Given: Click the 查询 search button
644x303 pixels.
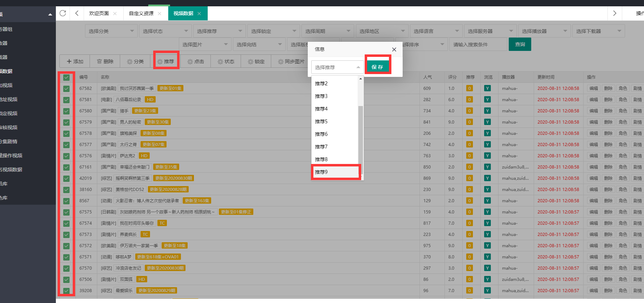Looking at the screenshot, I should click(x=520, y=45).
